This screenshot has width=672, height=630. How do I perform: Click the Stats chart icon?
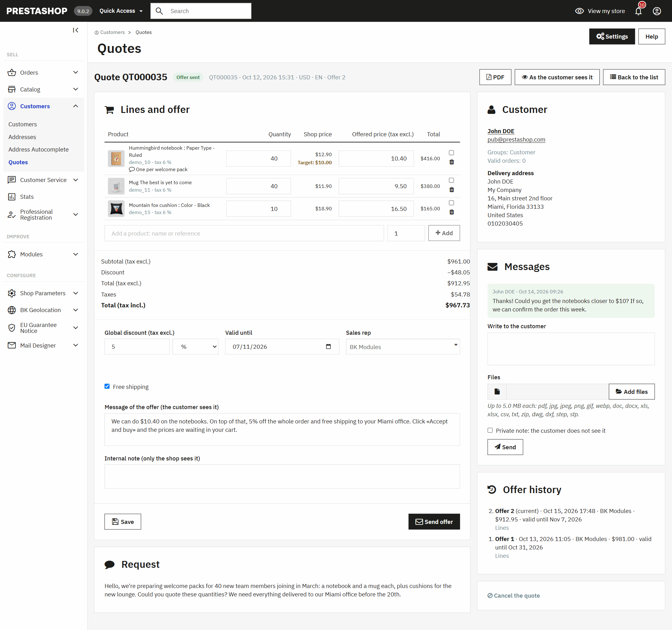pyautogui.click(x=12, y=197)
